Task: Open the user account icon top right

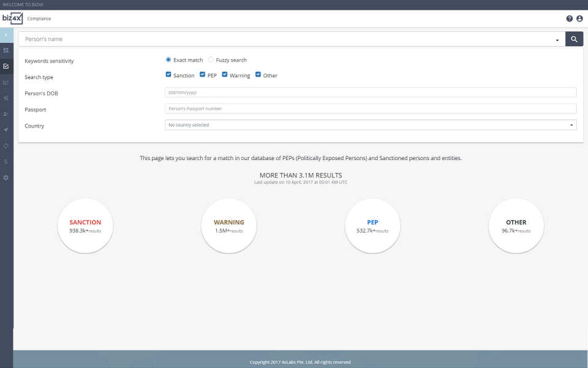Action: 579,18
